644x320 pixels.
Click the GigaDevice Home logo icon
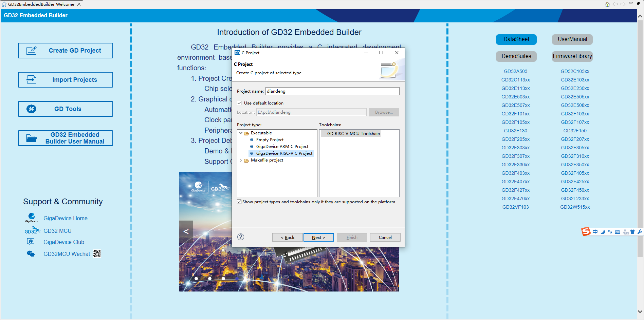[x=32, y=218]
